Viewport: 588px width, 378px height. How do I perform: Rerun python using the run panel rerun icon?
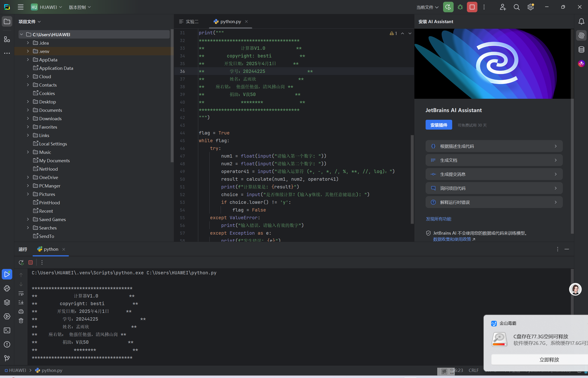click(x=21, y=262)
